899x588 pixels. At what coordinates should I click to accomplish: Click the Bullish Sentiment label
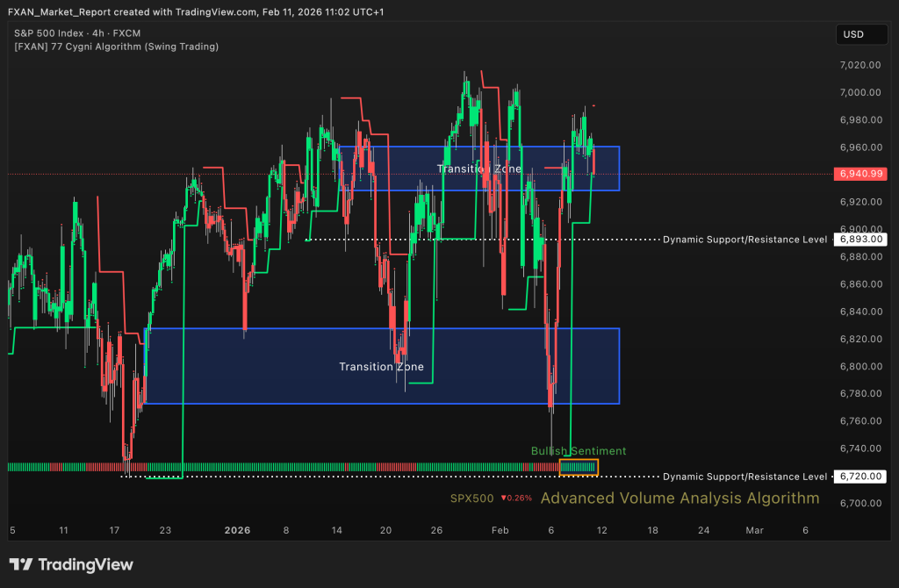point(579,451)
